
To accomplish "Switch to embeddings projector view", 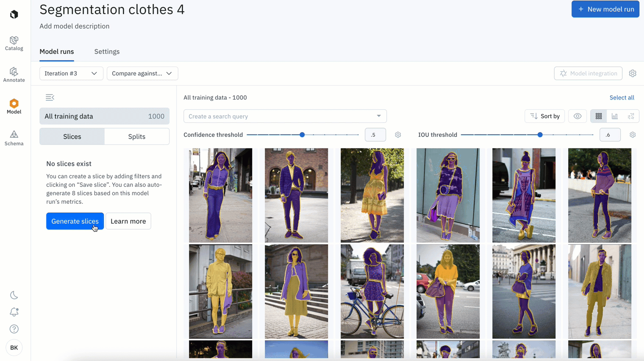I will [x=631, y=116].
